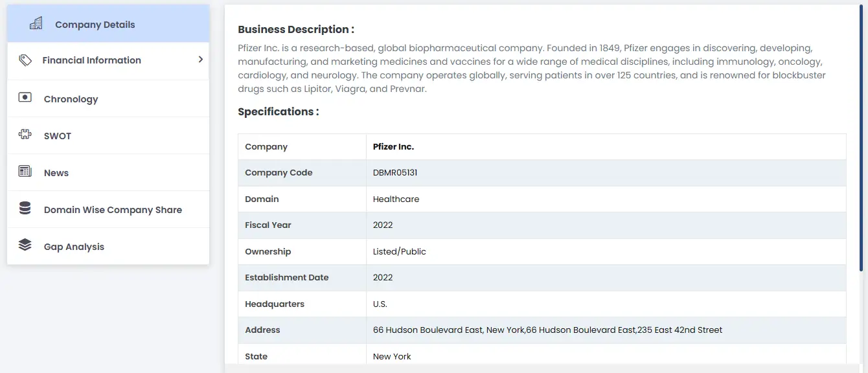The image size is (868, 373).
Task: Open the News section label
Action: [56, 173]
